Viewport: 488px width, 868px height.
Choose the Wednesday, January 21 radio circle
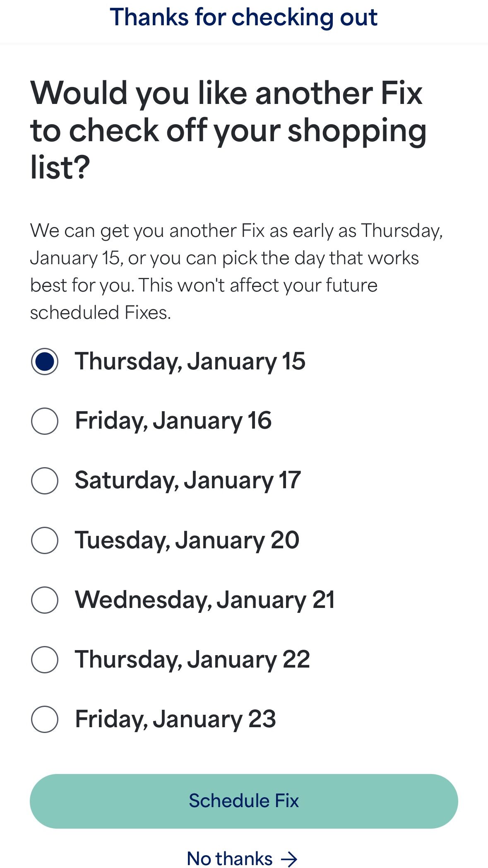[45, 600]
